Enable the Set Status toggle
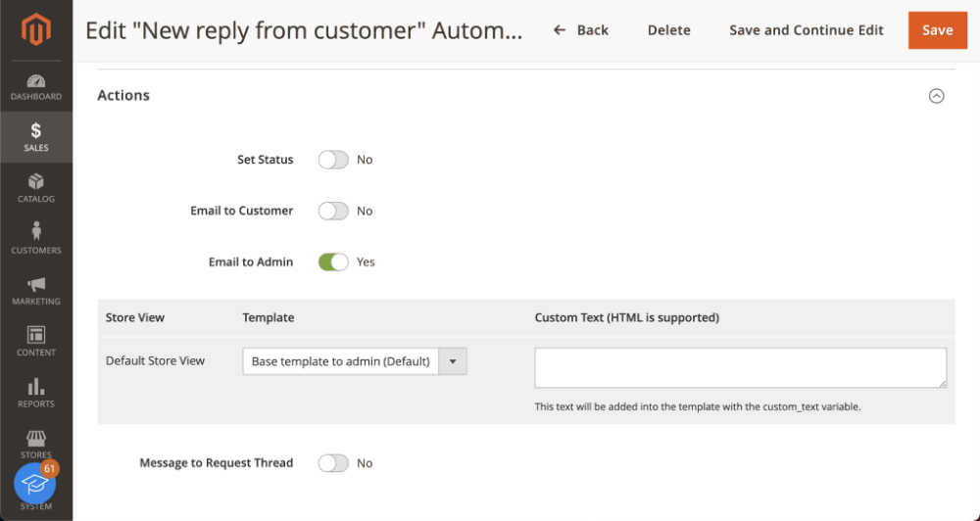The width and height of the screenshot is (980, 521). pos(333,160)
